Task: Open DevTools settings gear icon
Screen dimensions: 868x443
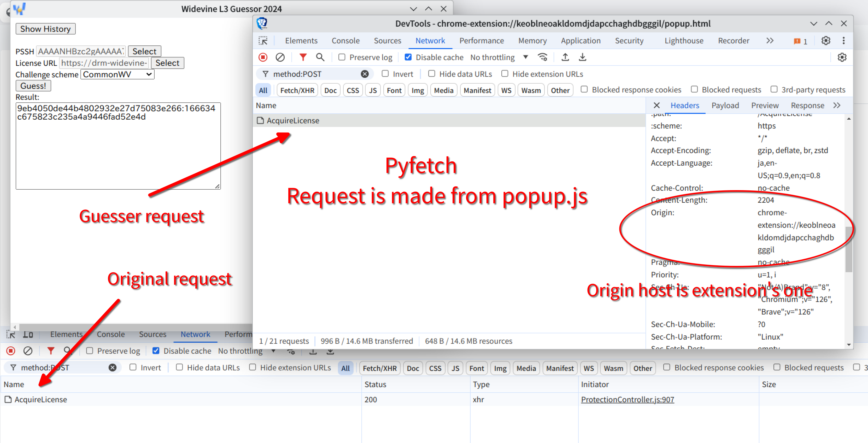Action: pyautogui.click(x=825, y=41)
